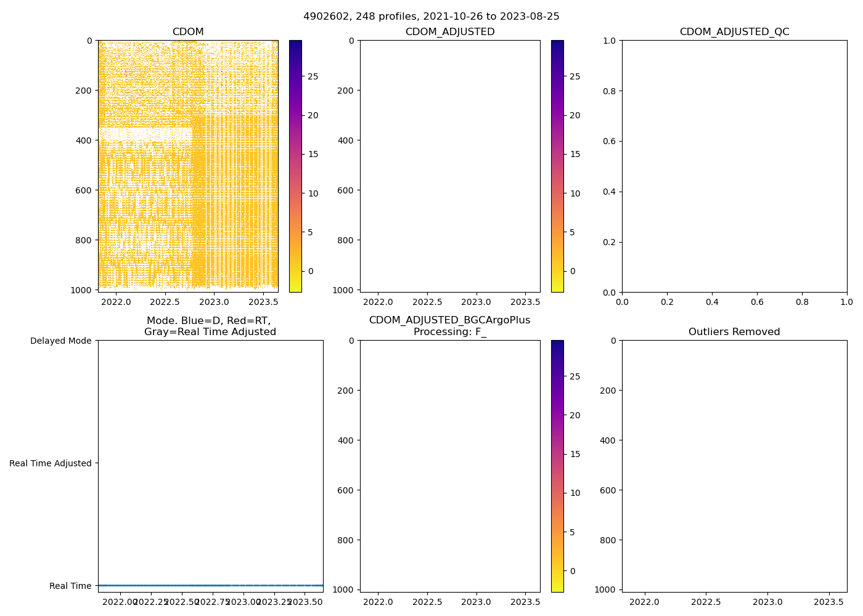This screenshot has height=616, width=863.
Task: Click the "CDOM" plot title
Action: tap(188, 32)
